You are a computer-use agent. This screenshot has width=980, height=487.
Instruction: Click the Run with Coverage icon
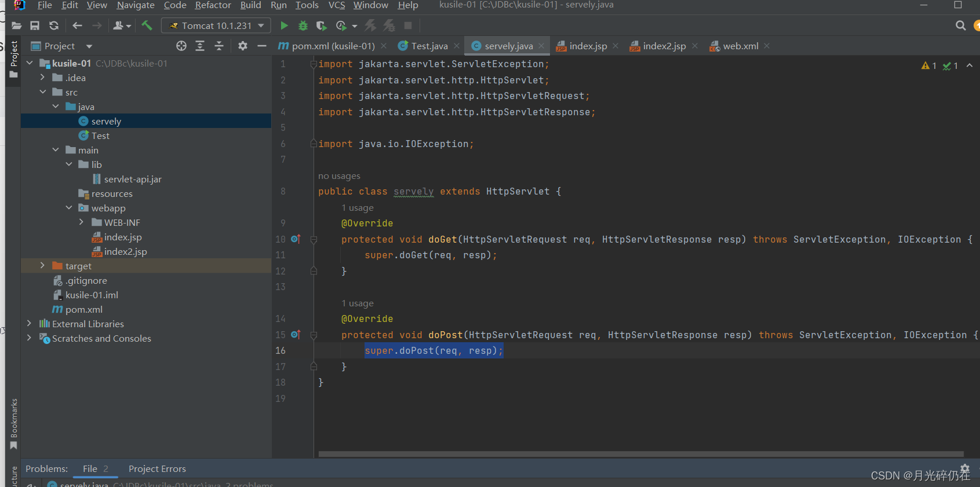pos(321,25)
